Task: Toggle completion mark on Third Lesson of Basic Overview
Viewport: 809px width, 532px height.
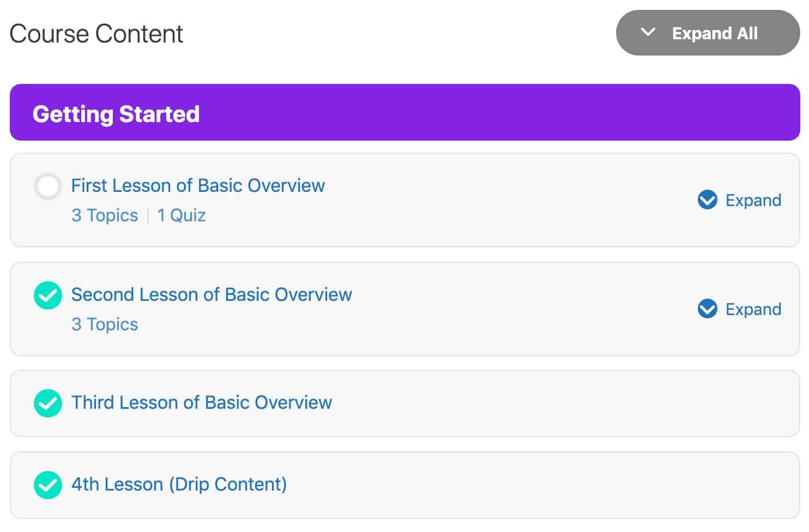Action: [x=47, y=403]
